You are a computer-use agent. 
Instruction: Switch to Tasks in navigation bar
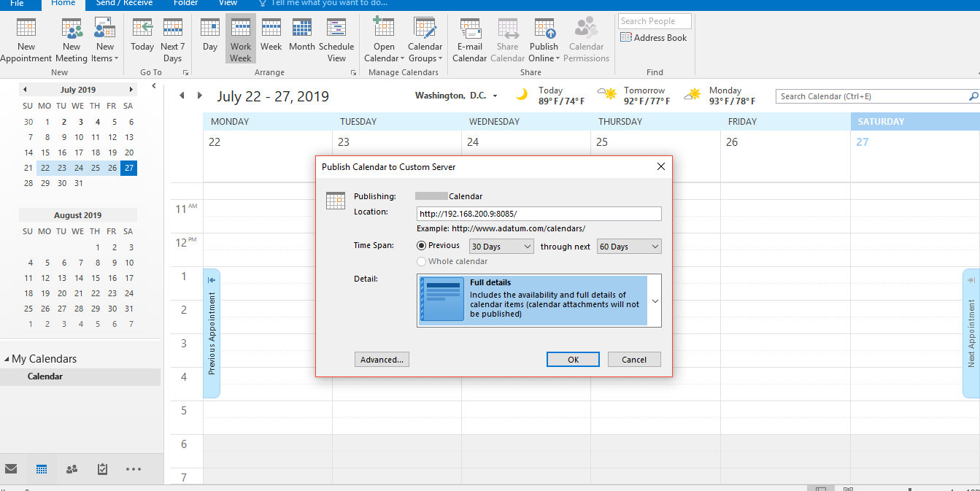coord(103,469)
